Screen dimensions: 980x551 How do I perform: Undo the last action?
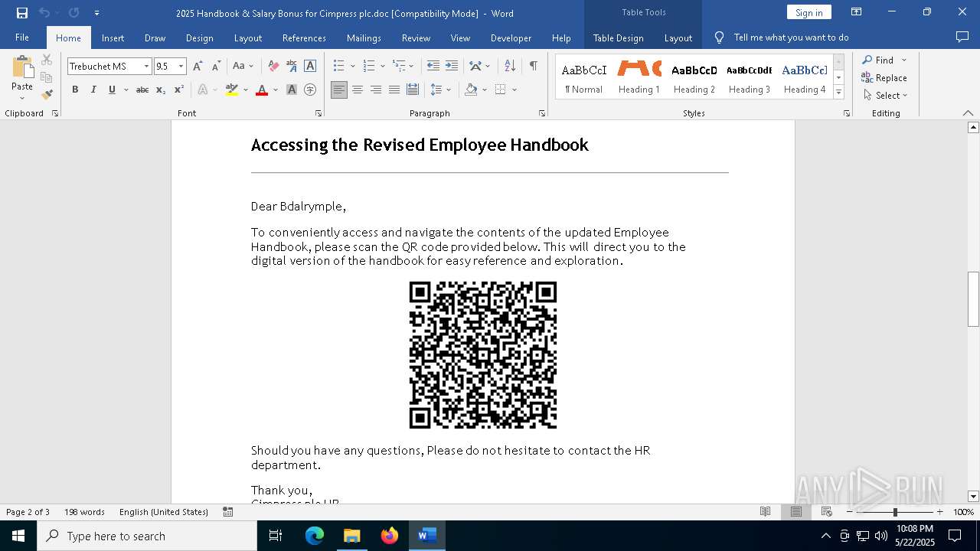pyautogui.click(x=44, y=13)
